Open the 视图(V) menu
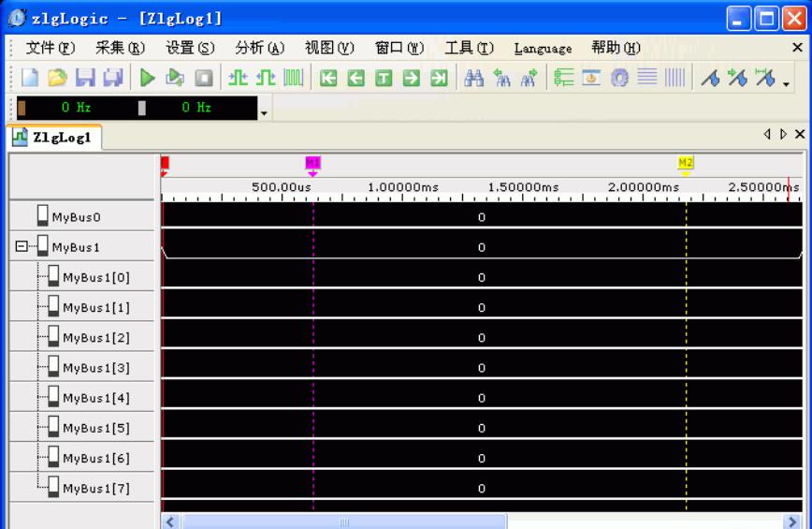Screen dimensions: 812x529 [x=329, y=48]
